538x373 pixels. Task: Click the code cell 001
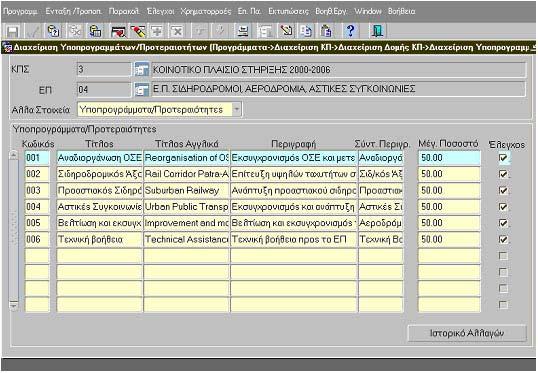[x=37, y=158]
